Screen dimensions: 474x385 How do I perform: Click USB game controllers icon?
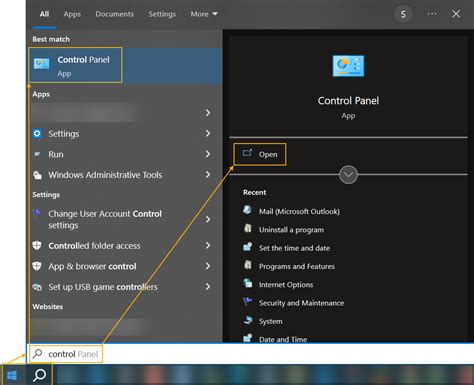(x=37, y=287)
